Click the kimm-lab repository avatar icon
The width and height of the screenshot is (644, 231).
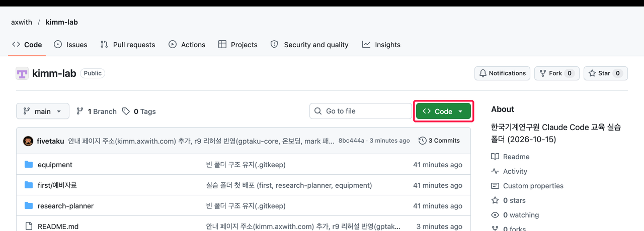(x=22, y=73)
